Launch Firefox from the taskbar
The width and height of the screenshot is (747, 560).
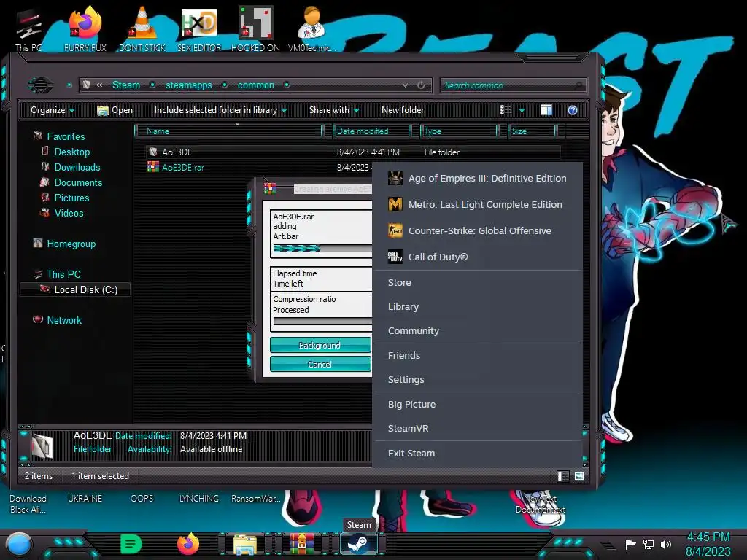click(188, 544)
